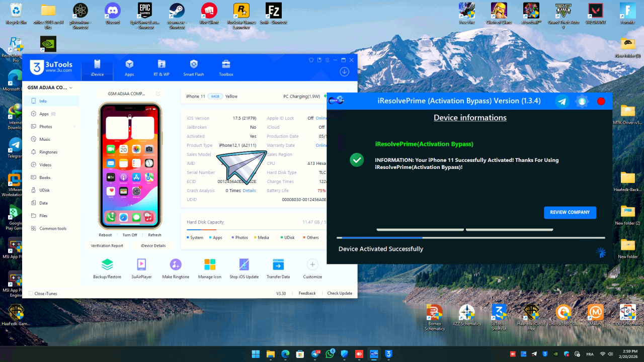This screenshot has width=644, height=362.
Task: Open Valorant desktop shortcut
Action: coord(596,14)
